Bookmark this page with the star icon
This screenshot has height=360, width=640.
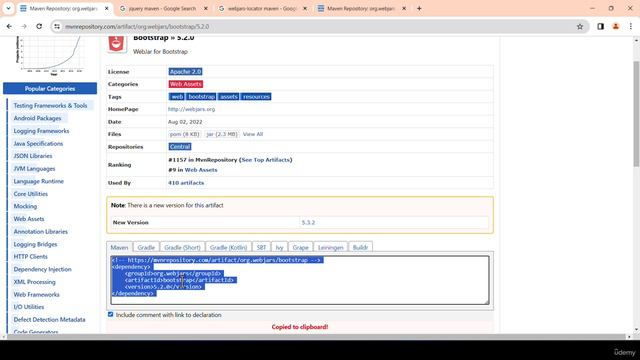pos(580,27)
